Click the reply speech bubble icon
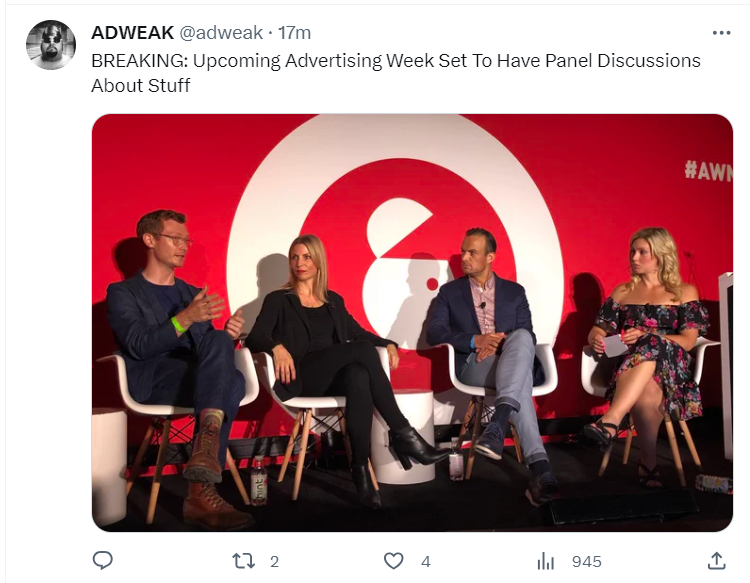 102,561
